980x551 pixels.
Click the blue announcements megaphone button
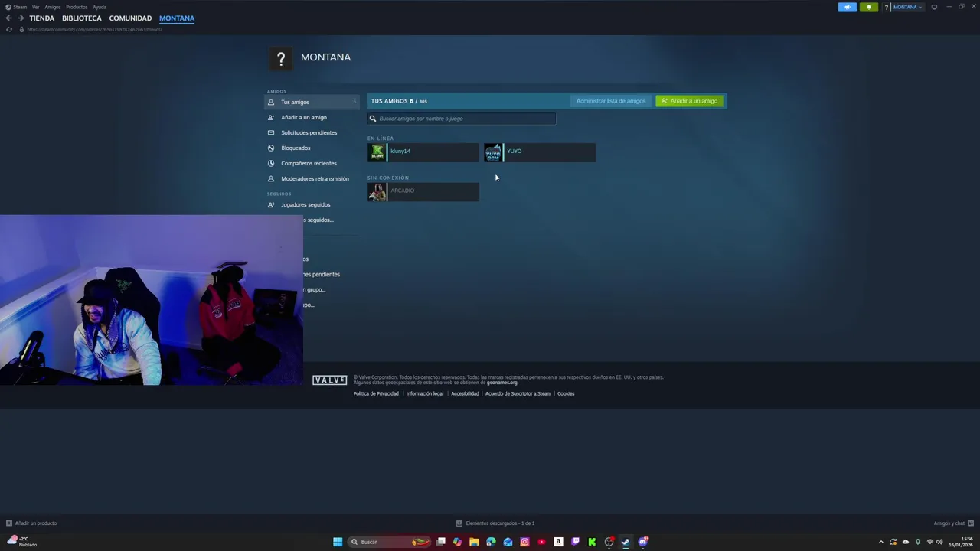coord(848,7)
